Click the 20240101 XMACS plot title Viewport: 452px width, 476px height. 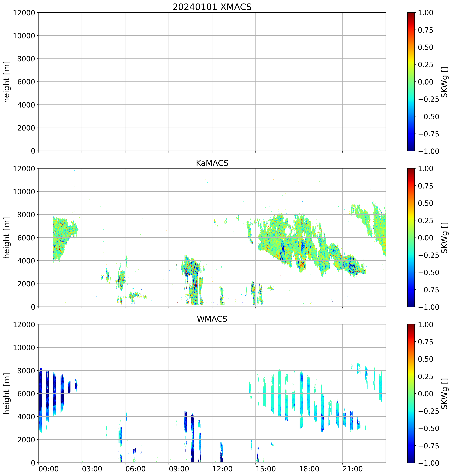(212, 7)
